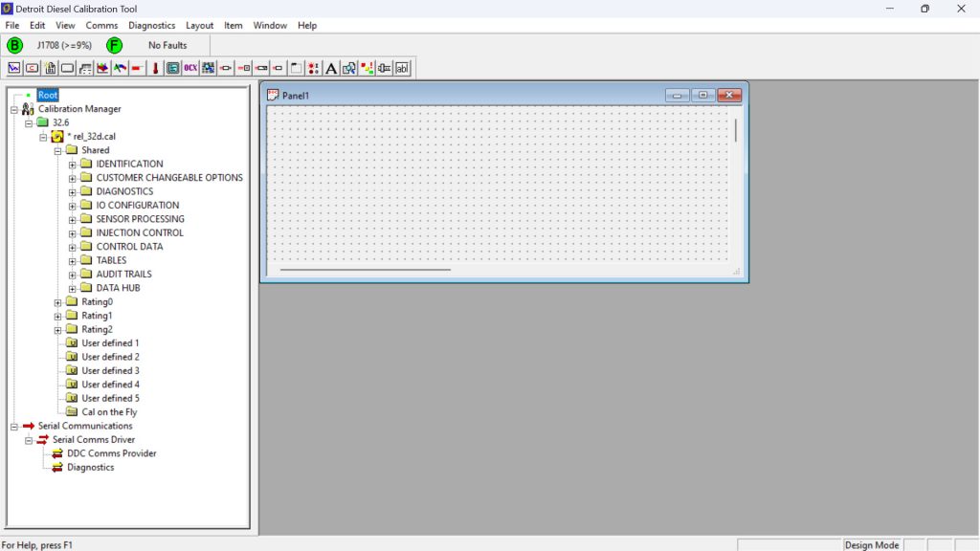980x551 pixels.
Task: Click Panel1 horizontal scrollbar
Action: (x=366, y=271)
